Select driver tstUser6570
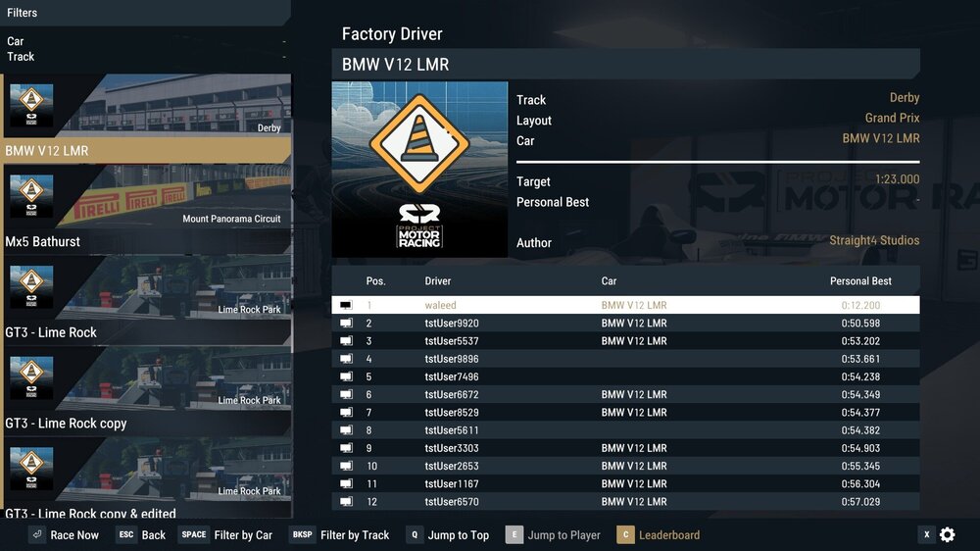Screen dimensions: 980x551 tap(452, 502)
